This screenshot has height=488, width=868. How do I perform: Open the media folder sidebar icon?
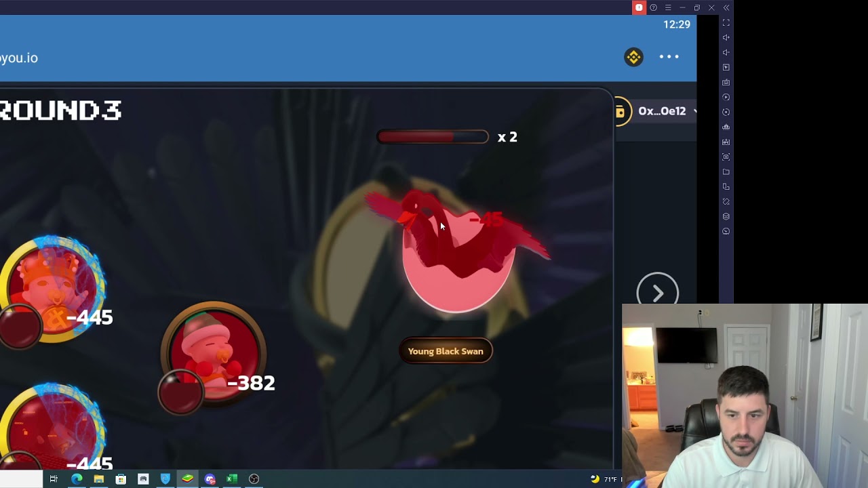(x=726, y=172)
